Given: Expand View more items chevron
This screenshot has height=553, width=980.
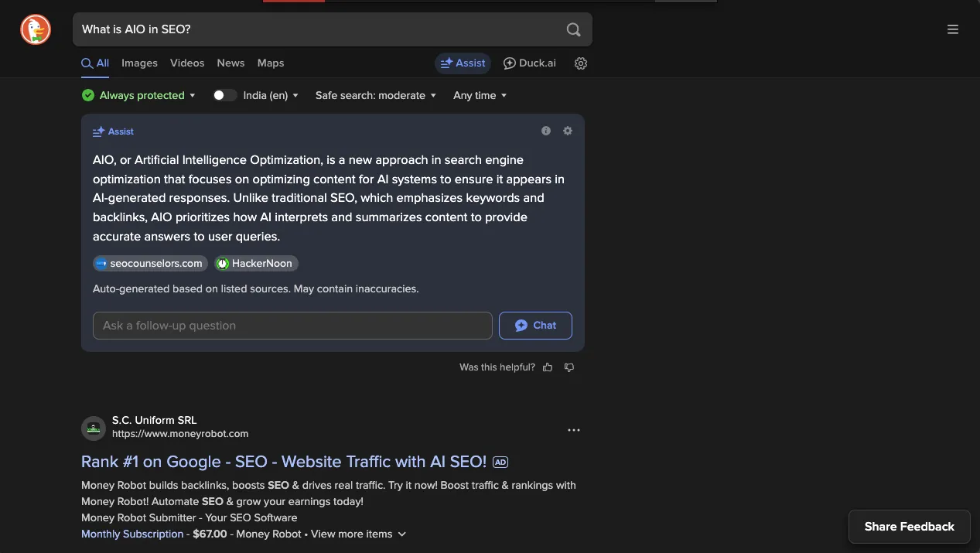Looking at the screenshot, I should click(x=401, y=534).
